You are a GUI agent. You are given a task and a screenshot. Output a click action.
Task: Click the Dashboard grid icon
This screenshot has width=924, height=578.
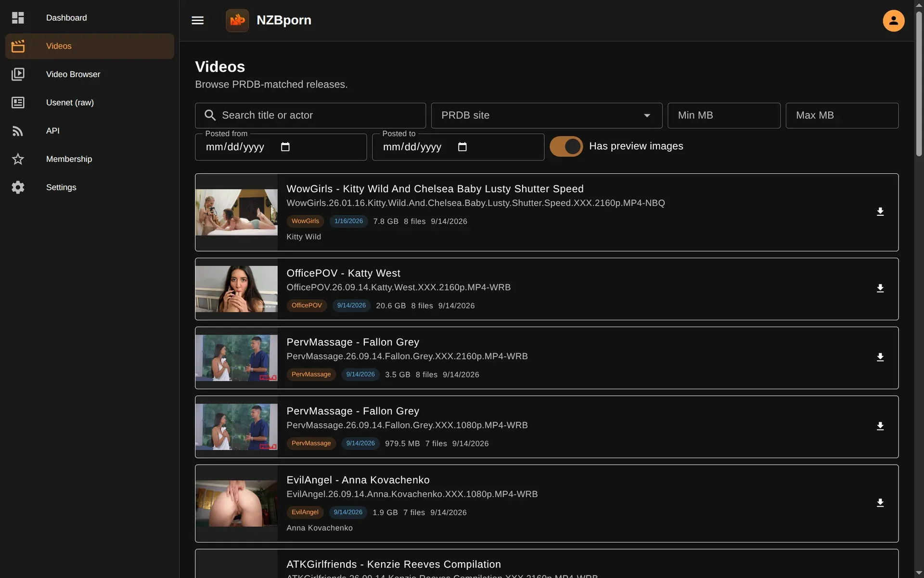click(x=18, y=18)
